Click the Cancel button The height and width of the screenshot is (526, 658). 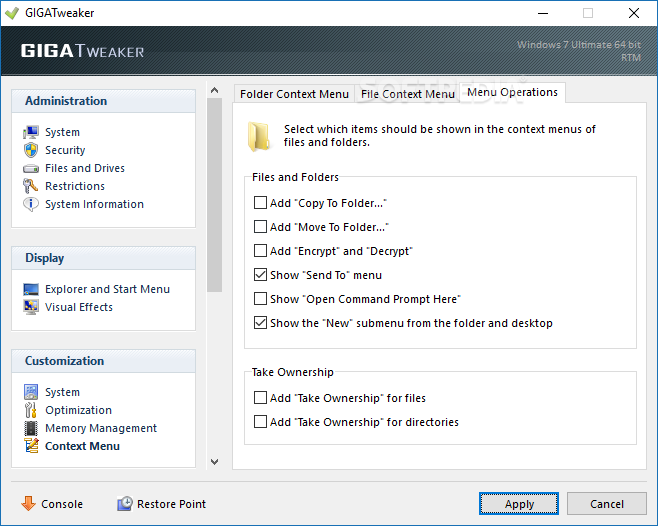[606, 504]
